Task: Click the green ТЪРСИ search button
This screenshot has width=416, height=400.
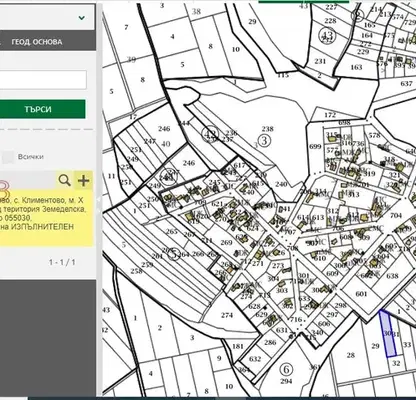Action: 38,109
